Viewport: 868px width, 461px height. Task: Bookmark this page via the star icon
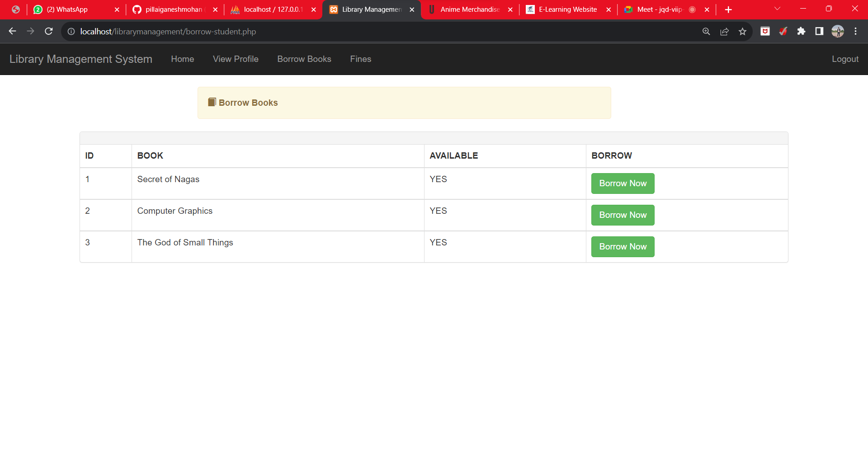[x=743, y=32]
